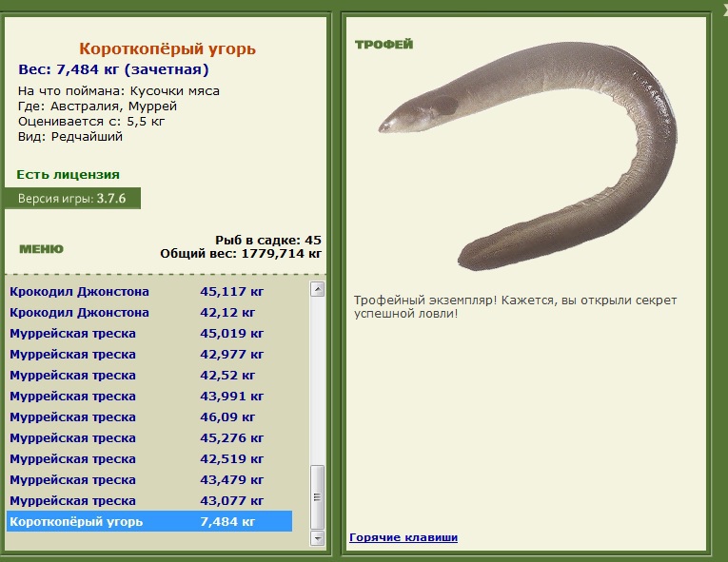Select highlighted Короткопёрый угорь 7,484 кг row
This screenshot has height=562, width=728.
(149, 522)
